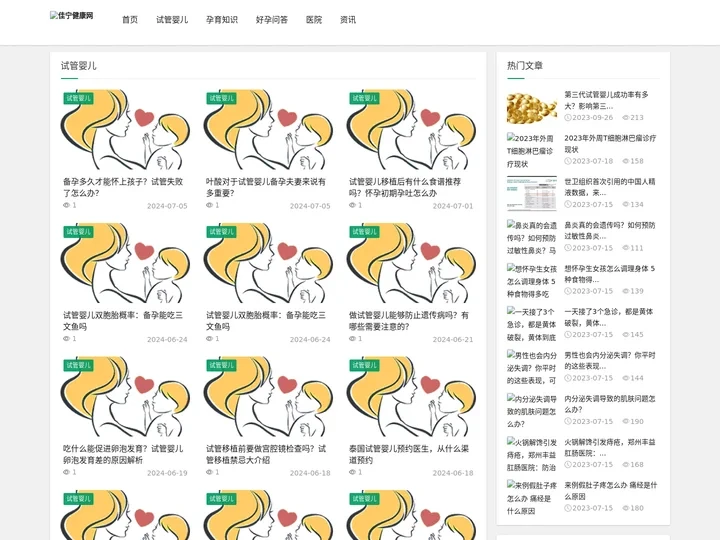720x540 pixels.
Task: Click eye icon beside 111 views
Action: coord(625,248)
